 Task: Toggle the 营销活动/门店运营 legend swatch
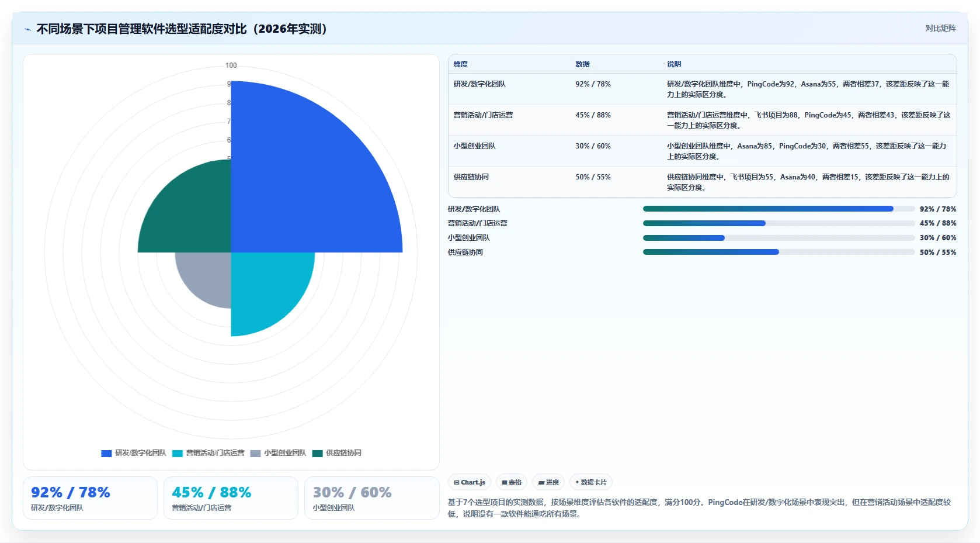pos(178,453)
